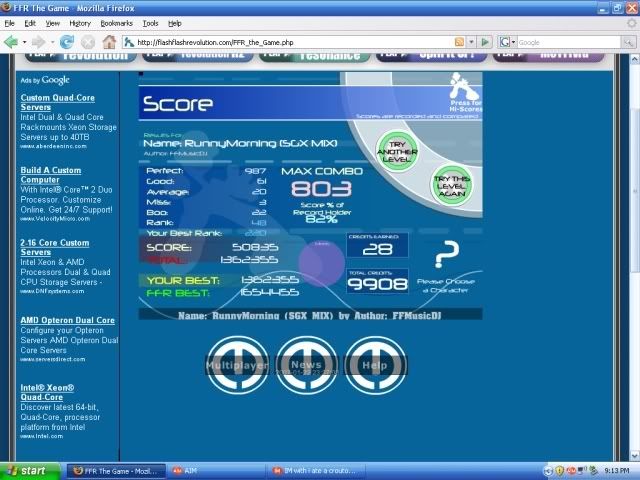This screenshot has width=640, height=480.
Task: Click the Firefox reload icon
Action: coord(67,42)
